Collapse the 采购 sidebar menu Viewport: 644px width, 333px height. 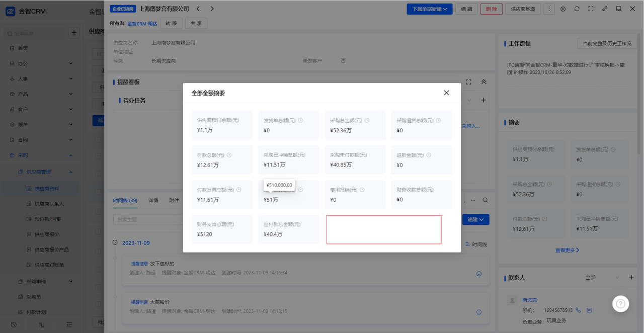pos(70,155)
